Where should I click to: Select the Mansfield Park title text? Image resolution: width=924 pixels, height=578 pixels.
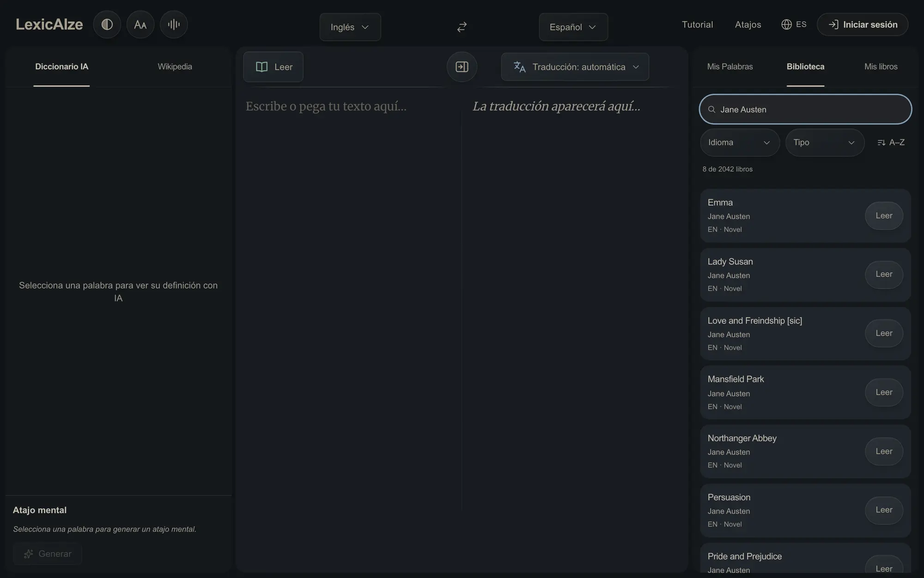click(736, 379)
